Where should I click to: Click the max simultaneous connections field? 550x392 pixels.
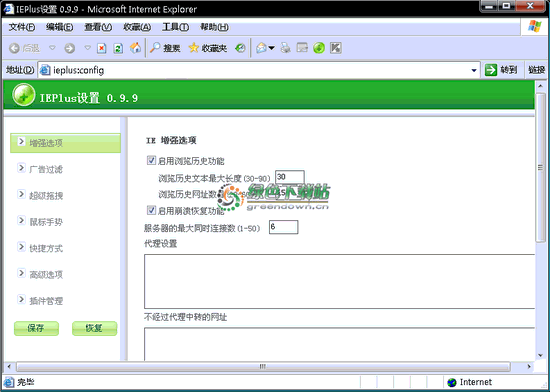tap(283, 227)
